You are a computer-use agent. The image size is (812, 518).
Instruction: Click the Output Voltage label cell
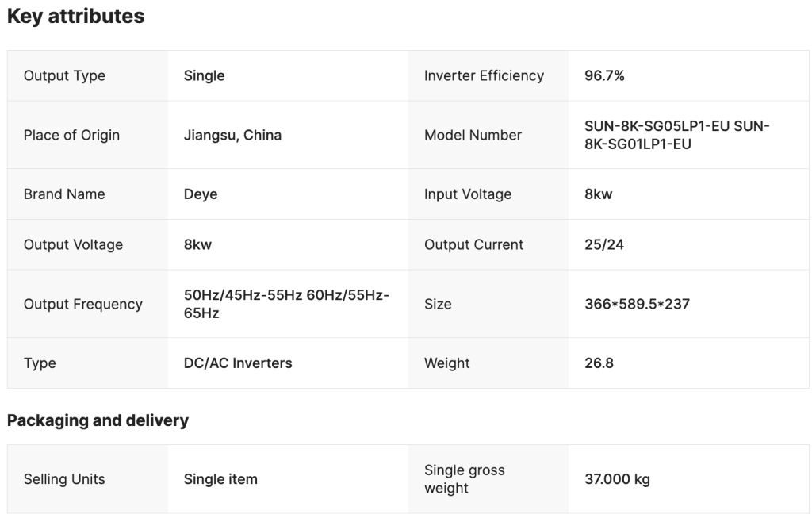[x=73, y=244]
